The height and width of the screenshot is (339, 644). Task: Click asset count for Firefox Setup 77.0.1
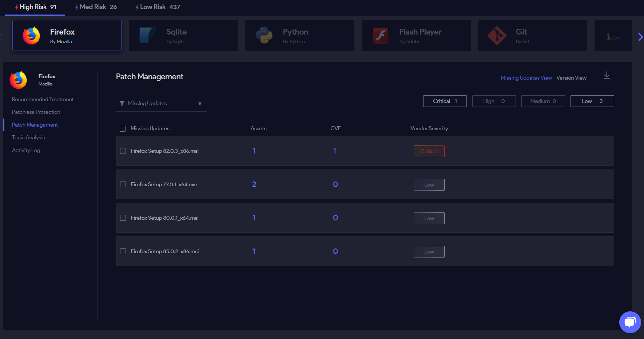254,184
